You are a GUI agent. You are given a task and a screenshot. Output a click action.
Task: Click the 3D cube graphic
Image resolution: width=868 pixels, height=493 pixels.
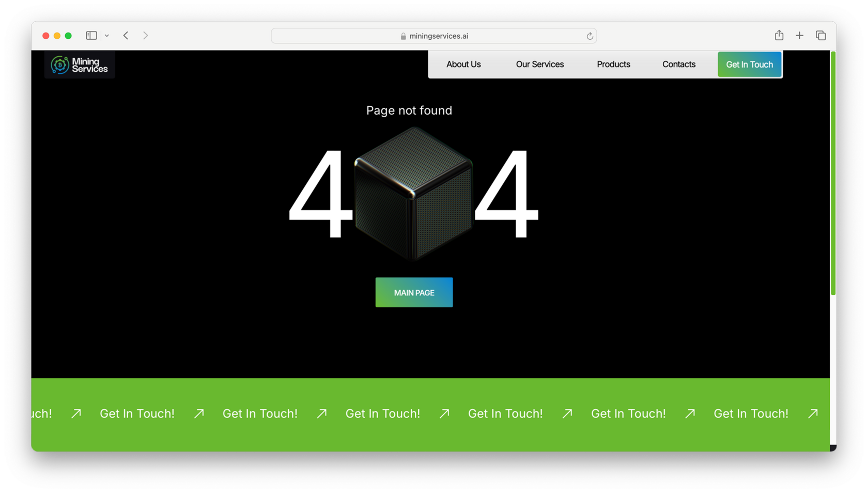click(413, 194)
